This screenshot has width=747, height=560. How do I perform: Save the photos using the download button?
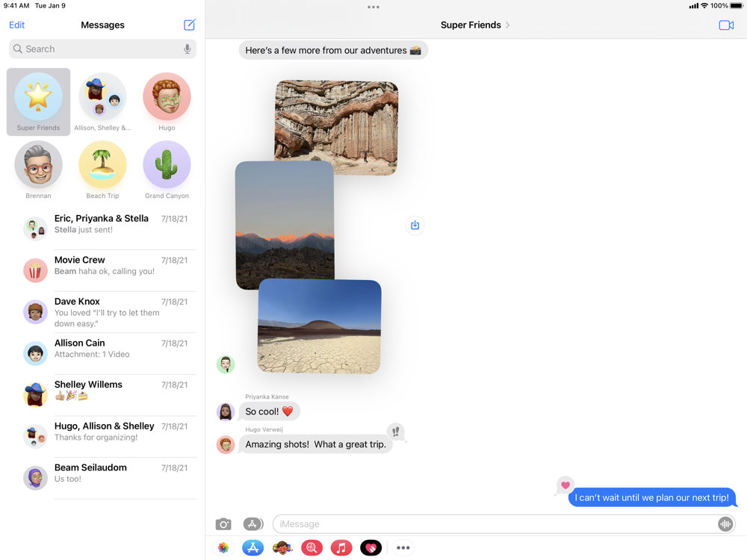415,225
